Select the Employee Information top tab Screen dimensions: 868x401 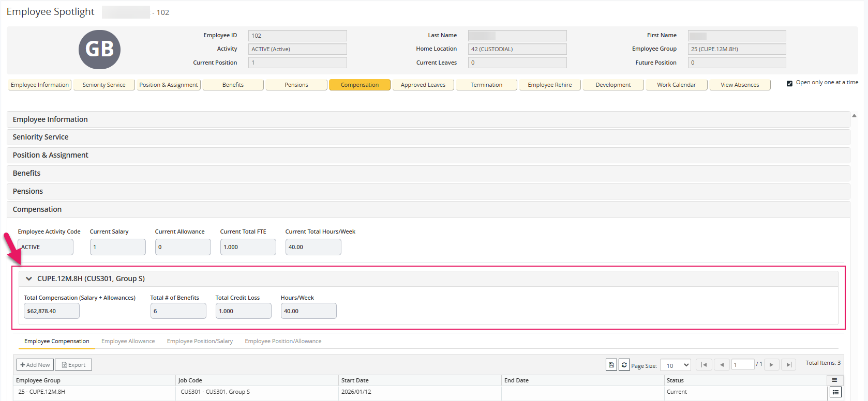click(x=40, y=85)
